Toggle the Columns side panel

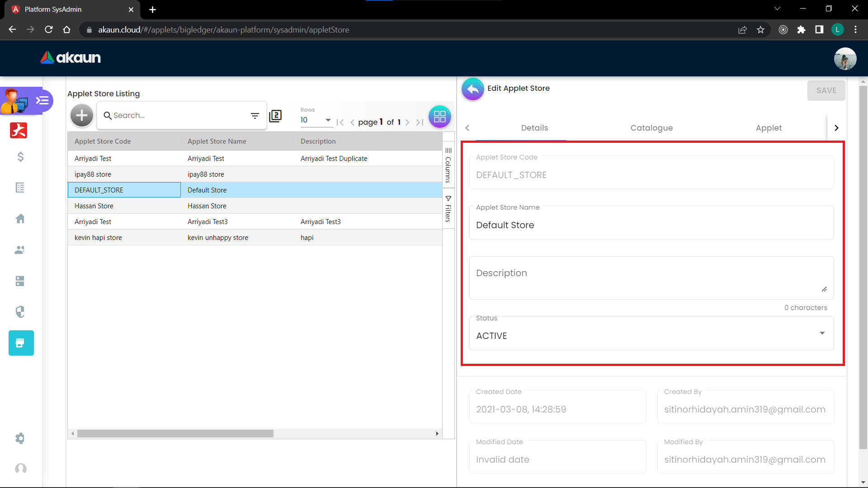point(448,165)
